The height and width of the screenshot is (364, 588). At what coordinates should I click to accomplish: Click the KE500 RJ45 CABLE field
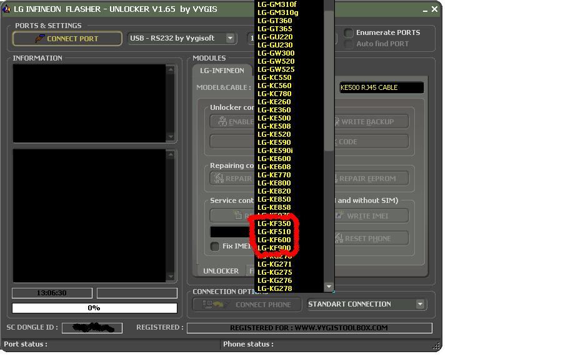tap(381, 88)
